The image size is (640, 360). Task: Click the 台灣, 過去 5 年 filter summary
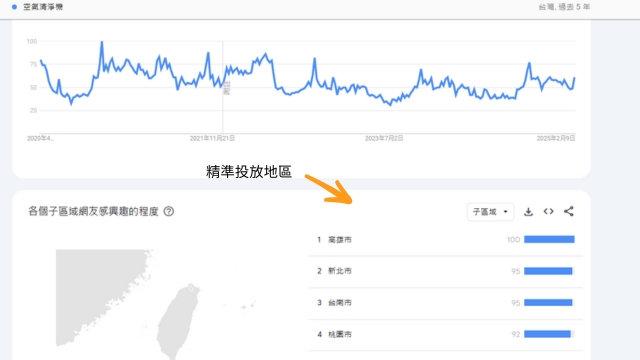[x=564, y=7]
